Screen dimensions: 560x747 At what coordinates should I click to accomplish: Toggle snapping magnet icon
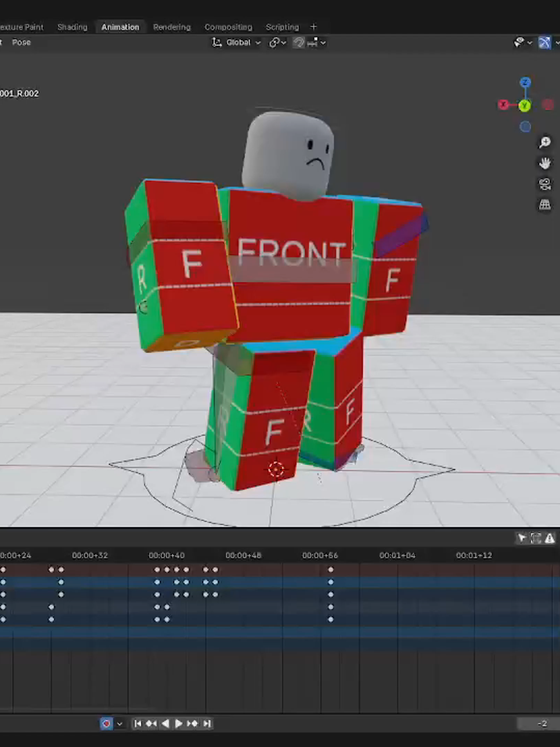pyautogui.click(x=299, y=43)
